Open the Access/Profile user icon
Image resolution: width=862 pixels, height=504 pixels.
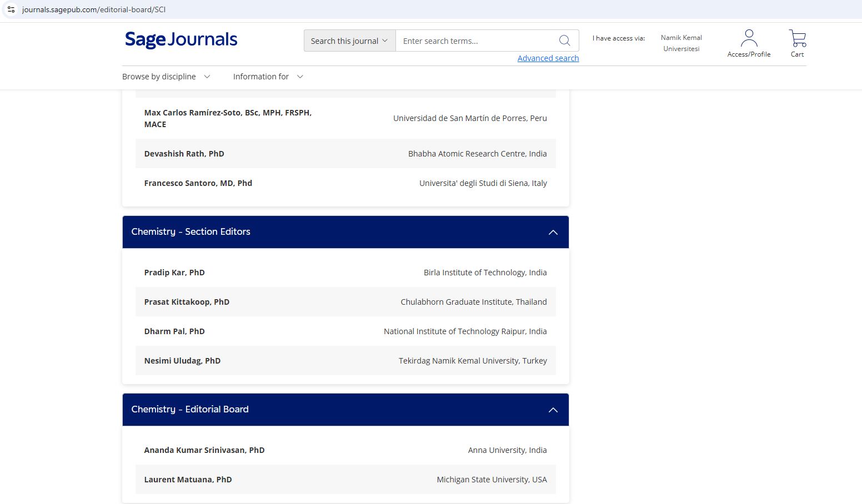coord(749,43)
